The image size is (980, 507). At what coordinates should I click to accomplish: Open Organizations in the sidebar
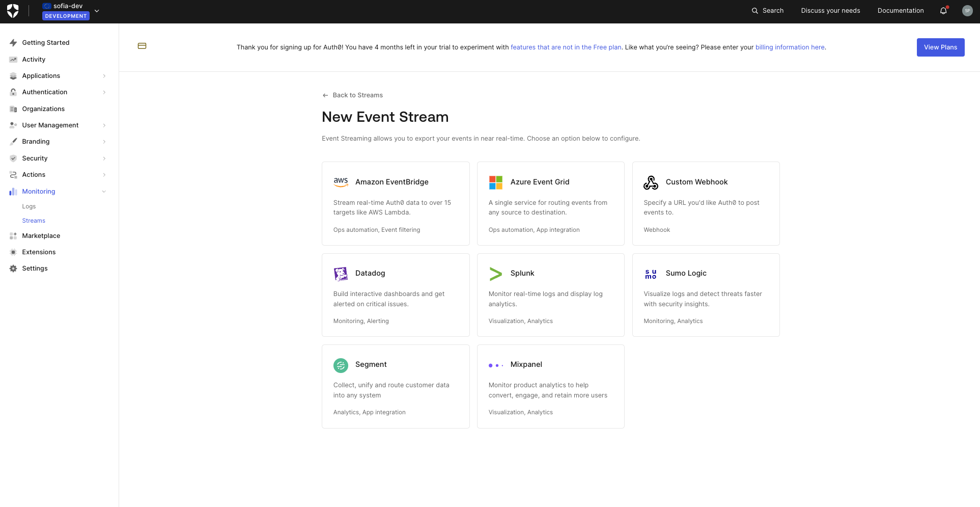(x=43, y=109)
